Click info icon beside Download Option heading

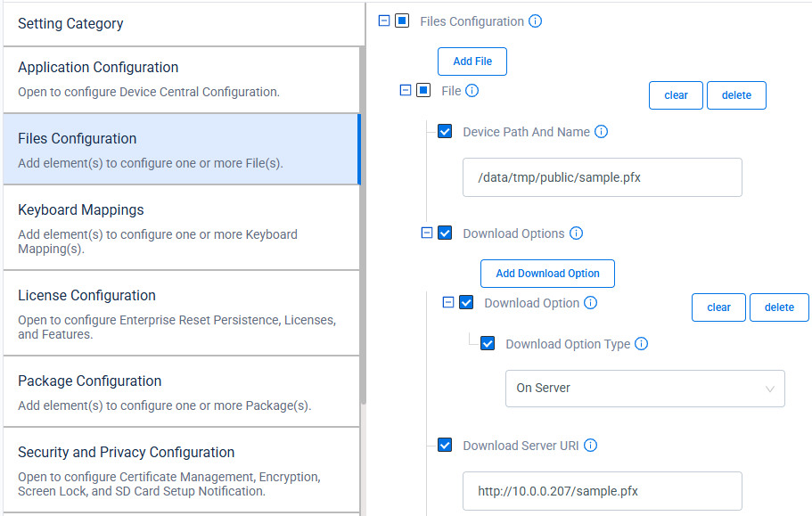point(590,303)
